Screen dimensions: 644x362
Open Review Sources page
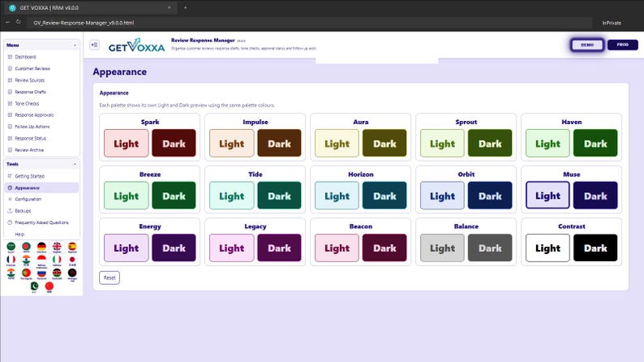coord(41,80)
